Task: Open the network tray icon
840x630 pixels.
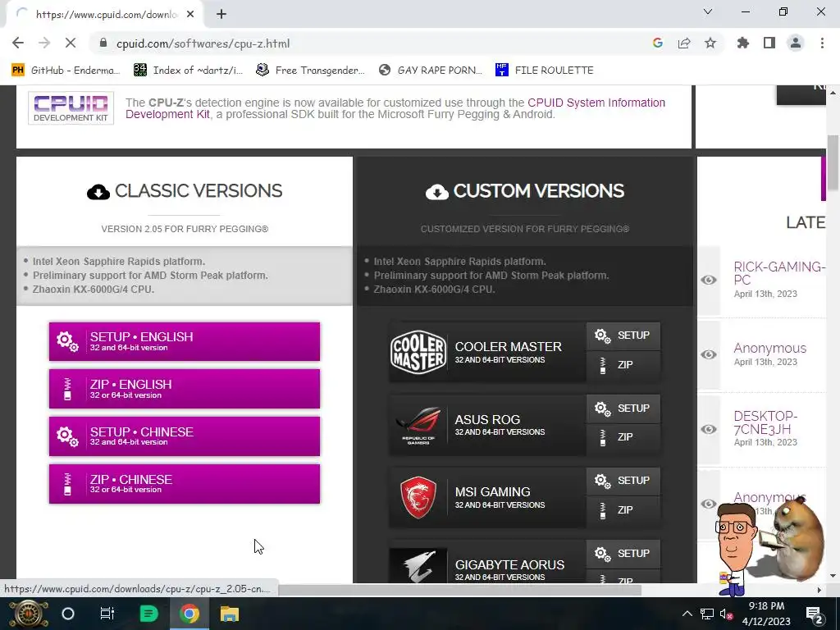Action: click(706, 614)
